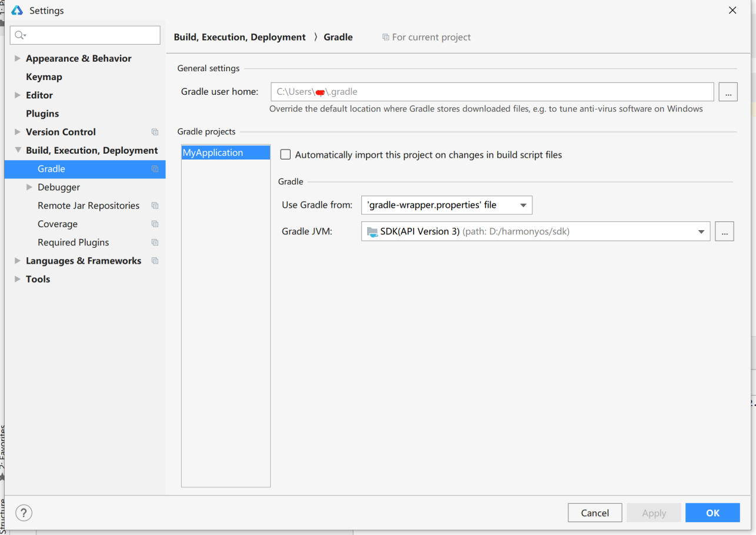The width and height of the screenshot is (756, 535).
Task: Click the help question mark icon
Action: [24, 513]
